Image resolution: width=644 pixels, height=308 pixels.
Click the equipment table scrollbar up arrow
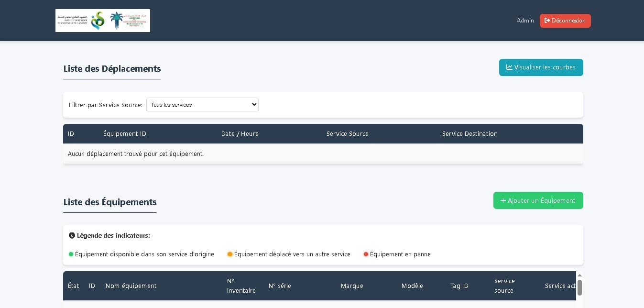point(579,275)
